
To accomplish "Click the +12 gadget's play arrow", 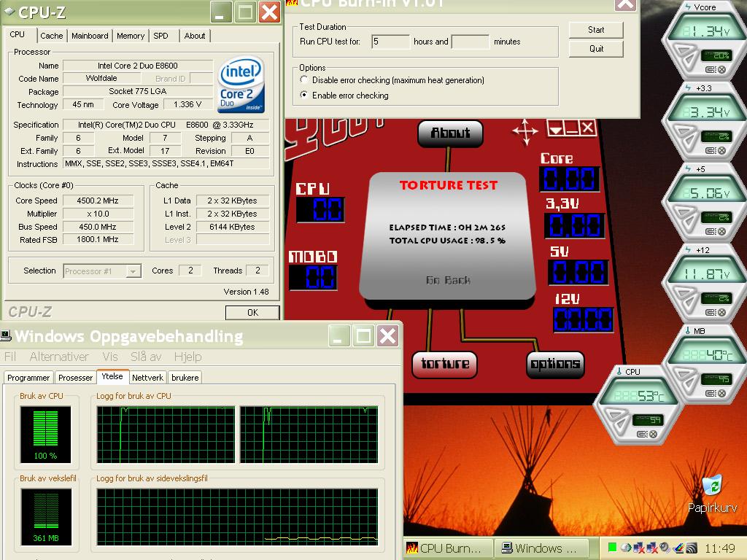I will [686, 299].
